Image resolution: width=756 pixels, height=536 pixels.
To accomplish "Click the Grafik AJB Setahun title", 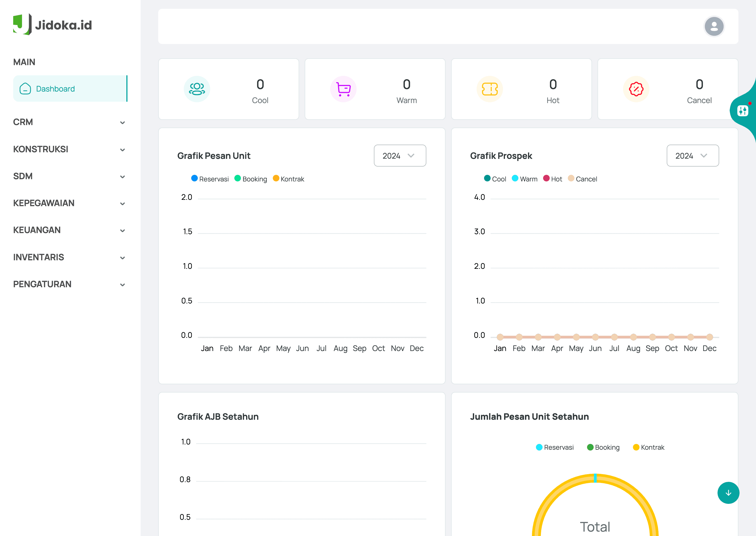I will (x=218, y=416).
